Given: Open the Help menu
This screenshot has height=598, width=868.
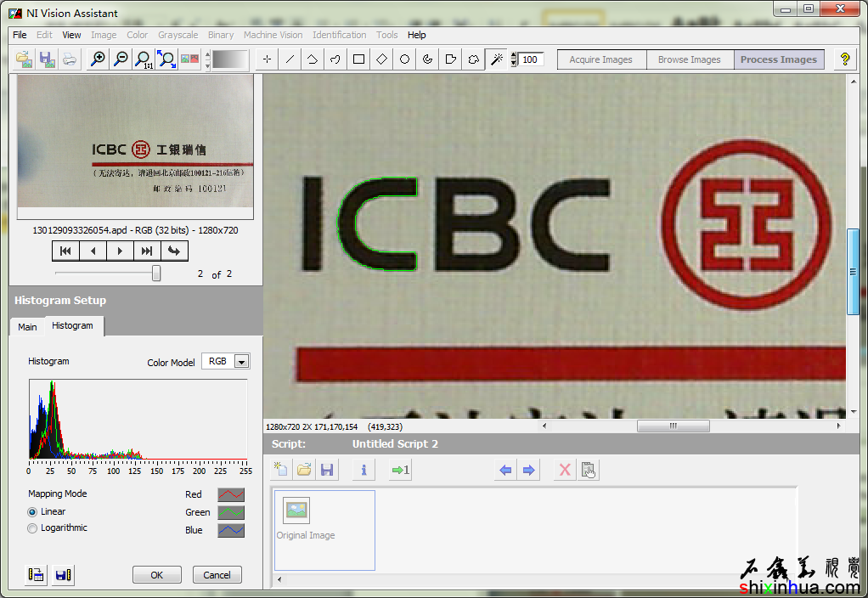Looking at the screenshot, I should tap(416, 35).
